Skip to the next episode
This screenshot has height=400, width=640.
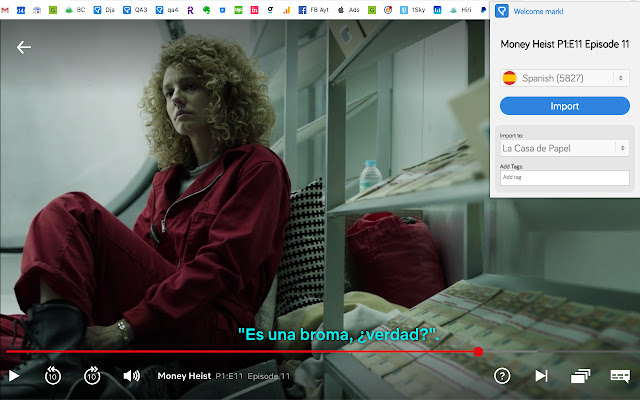tap(541, 376)
